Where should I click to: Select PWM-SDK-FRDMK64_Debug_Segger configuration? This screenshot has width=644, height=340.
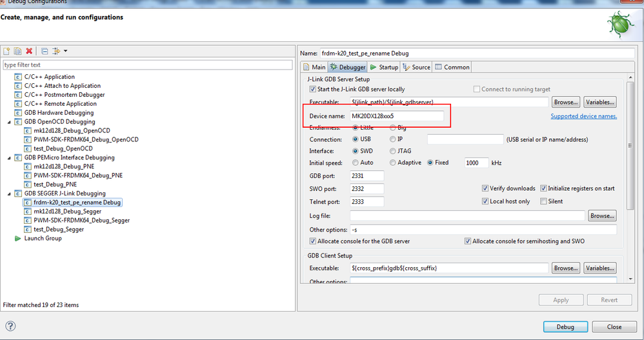[x=81, y=221]
